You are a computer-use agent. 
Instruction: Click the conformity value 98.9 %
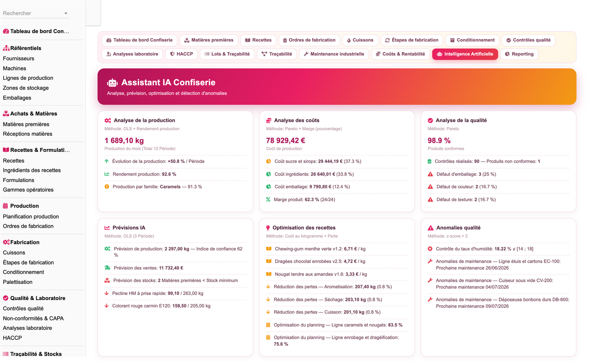click(439, 141)
